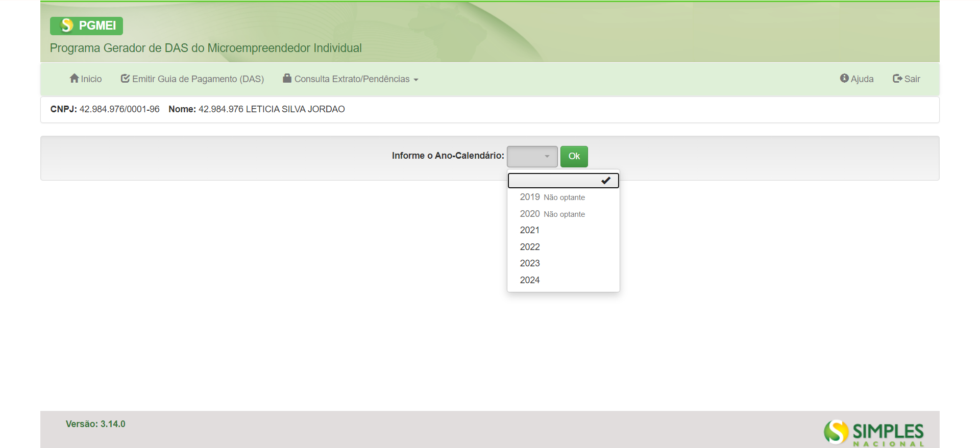The image size is (980, 448).
Task: Click the Sair logout link
Action: 906,79
